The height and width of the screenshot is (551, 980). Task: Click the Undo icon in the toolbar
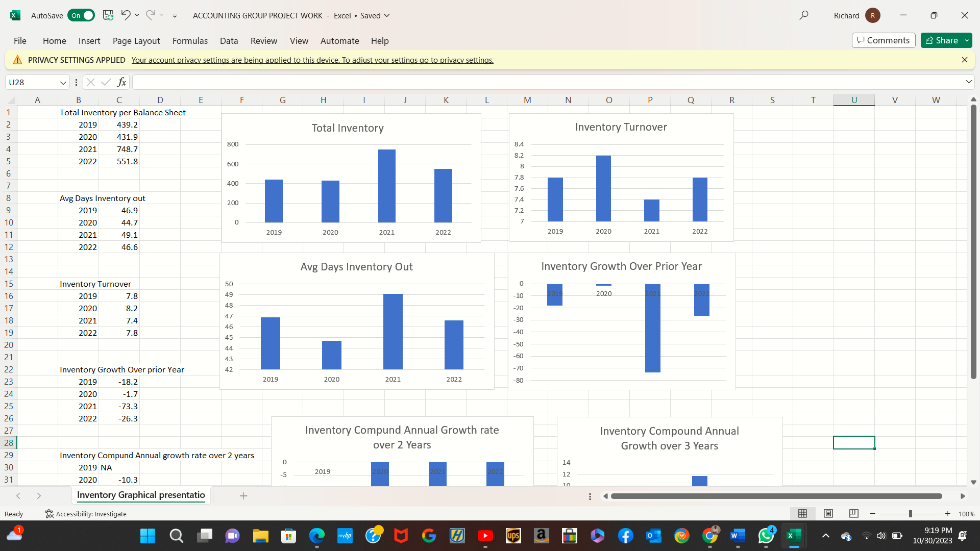pos(125,15)
